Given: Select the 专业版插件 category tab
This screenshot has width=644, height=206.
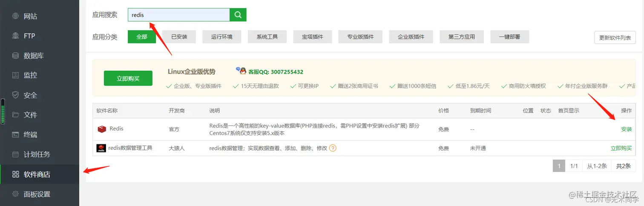Looking at the screenshot, I should coord(360,37).
